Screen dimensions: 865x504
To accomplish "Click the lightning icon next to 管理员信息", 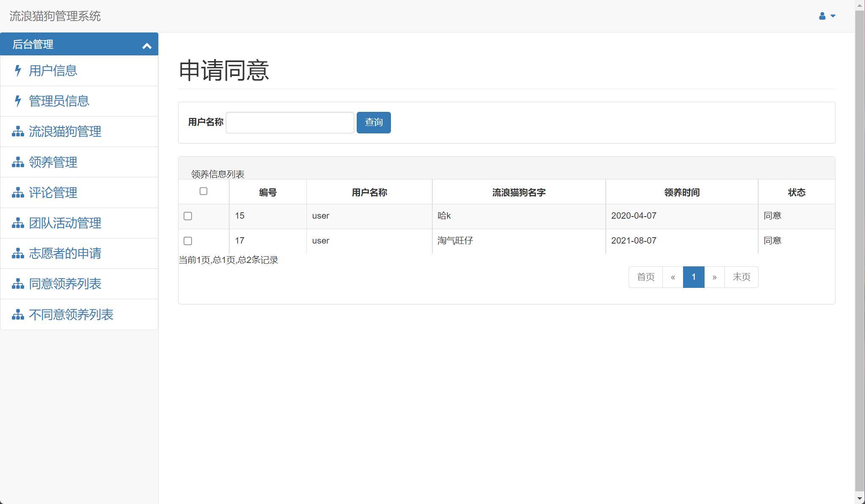I will tap(17, 101).
